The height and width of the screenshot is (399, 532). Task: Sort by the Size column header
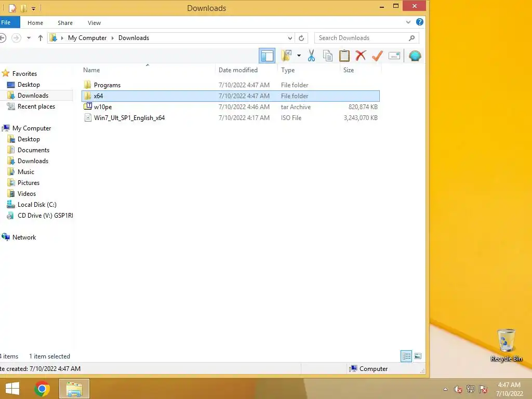pos(349,70)
